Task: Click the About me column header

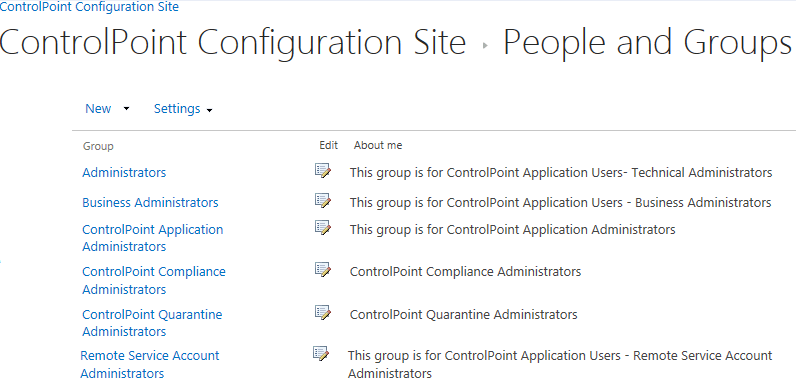Action: [378, 145]
